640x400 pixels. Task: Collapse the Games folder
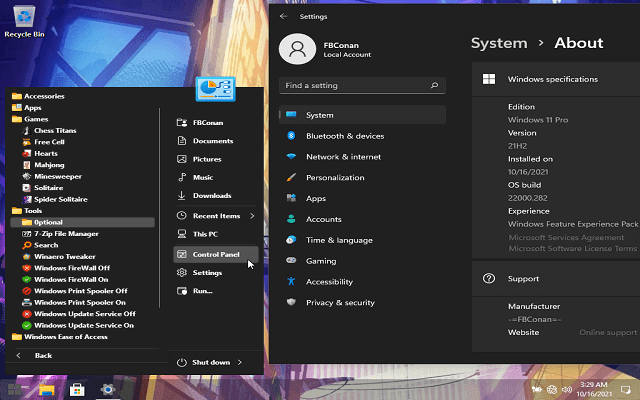[x=30, y=119]
